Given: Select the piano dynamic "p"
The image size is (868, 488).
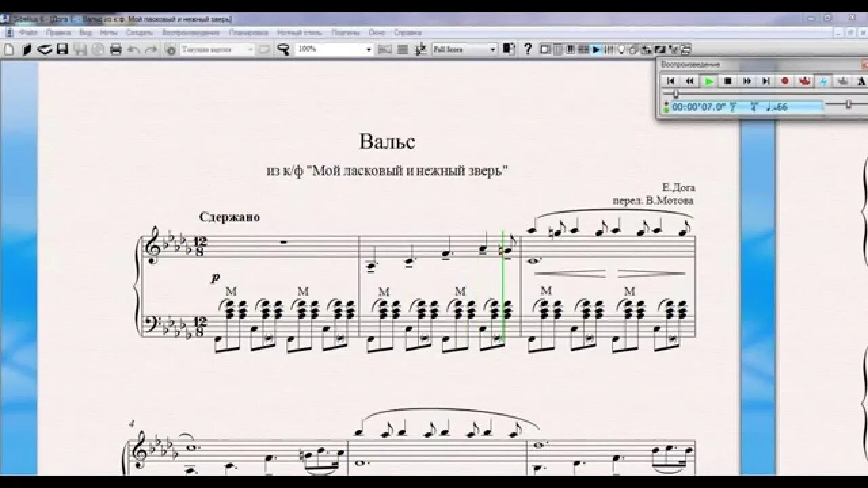Looking at the screenshot, I should tap(216, 278).
